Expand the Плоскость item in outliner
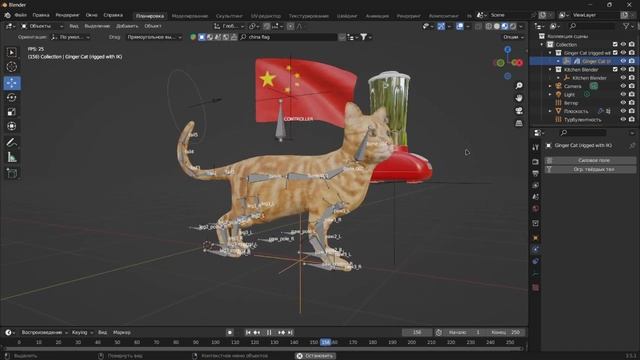 click(x=550, y=111)
